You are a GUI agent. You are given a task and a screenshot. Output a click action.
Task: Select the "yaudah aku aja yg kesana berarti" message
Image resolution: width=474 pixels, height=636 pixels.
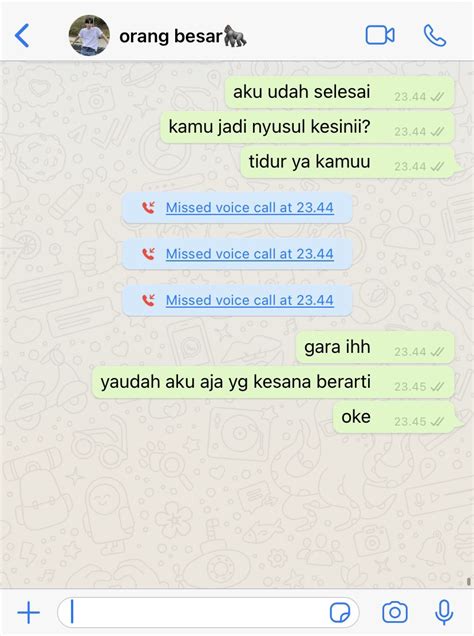click(273, 382)
